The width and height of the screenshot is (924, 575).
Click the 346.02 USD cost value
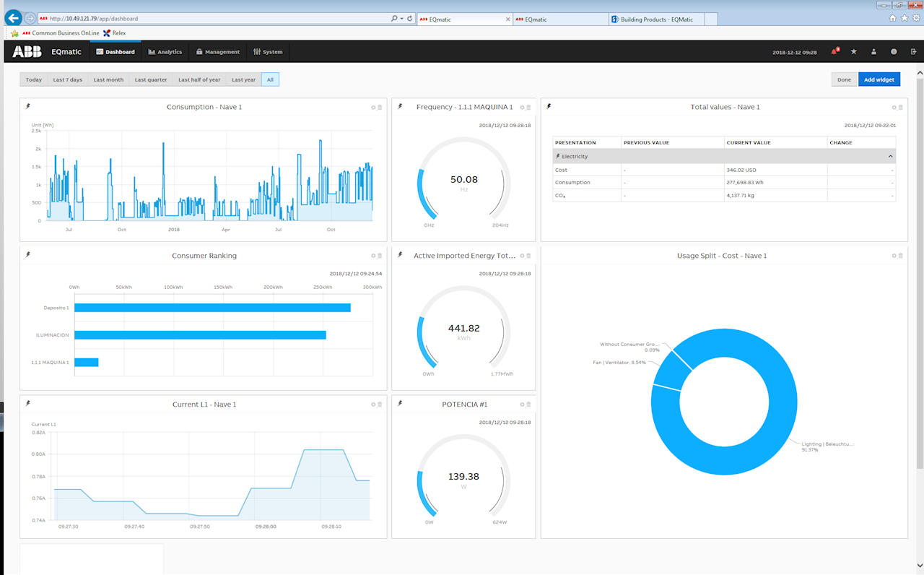click(x=741, y=170)
